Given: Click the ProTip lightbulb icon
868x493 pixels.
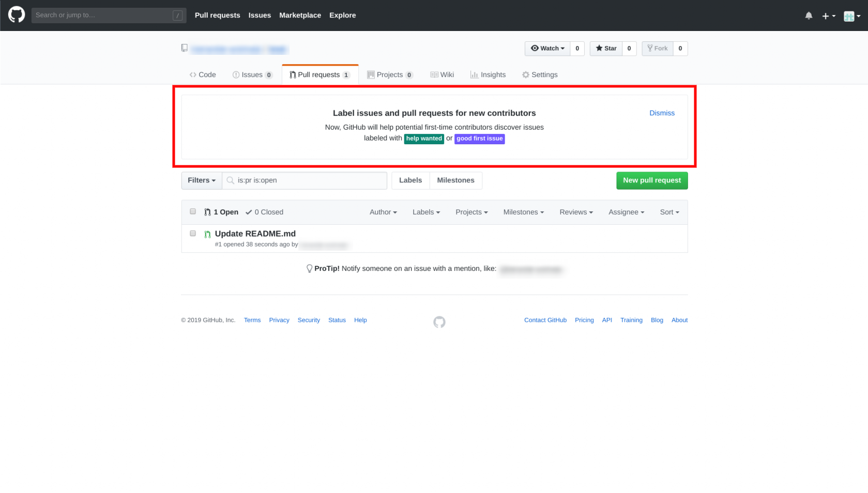Looking at the screenshot, I should [x=309, y=269].
